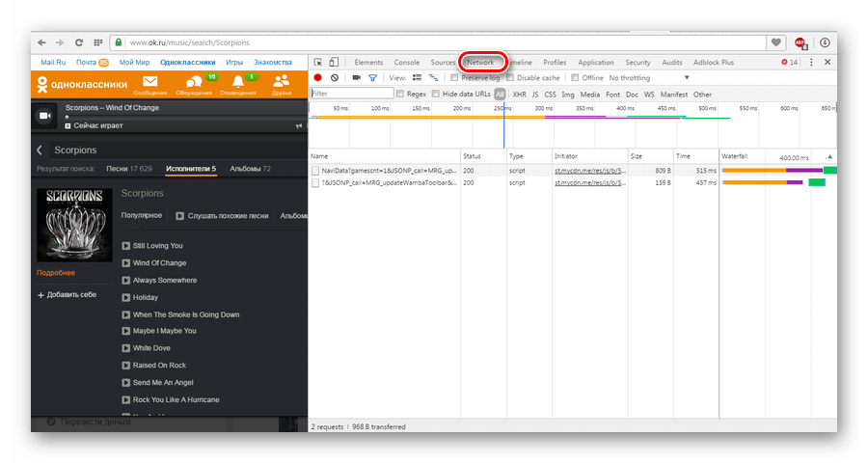Open Сообщения envelope icon on Odnoklassniki
The width and height of the screenshot is (868, 463).
pos(149,85)
